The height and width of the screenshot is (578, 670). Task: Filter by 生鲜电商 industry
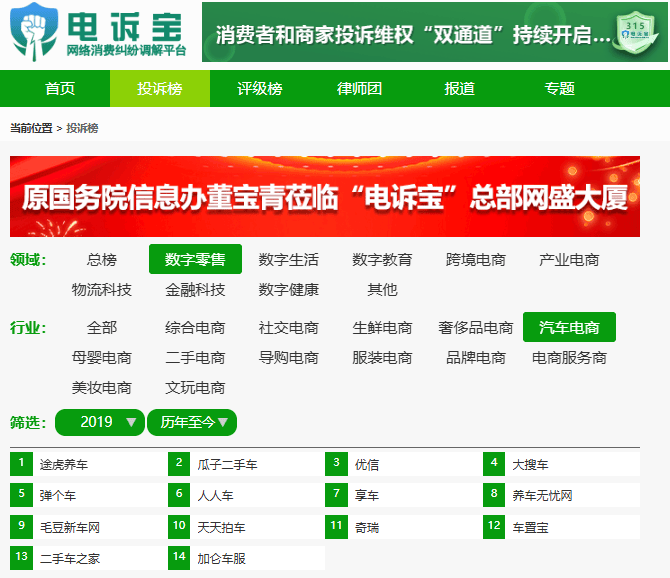tap(382, 327)
